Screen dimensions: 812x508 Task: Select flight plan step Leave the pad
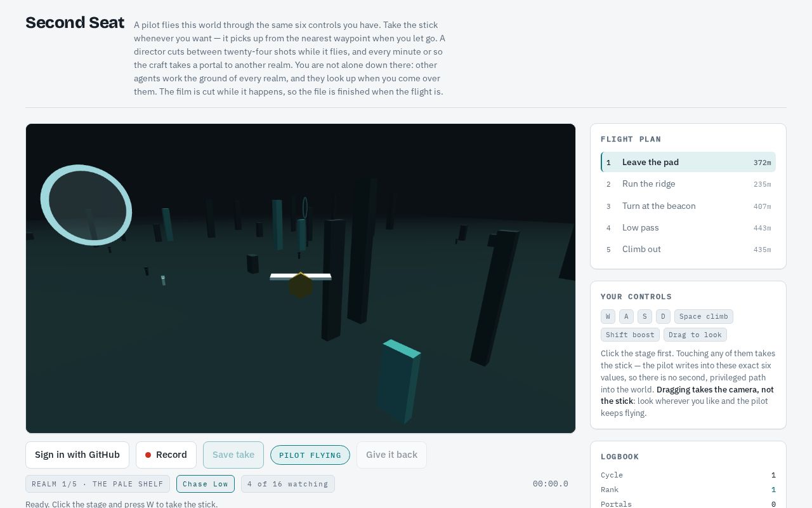[x=688, y=162]
